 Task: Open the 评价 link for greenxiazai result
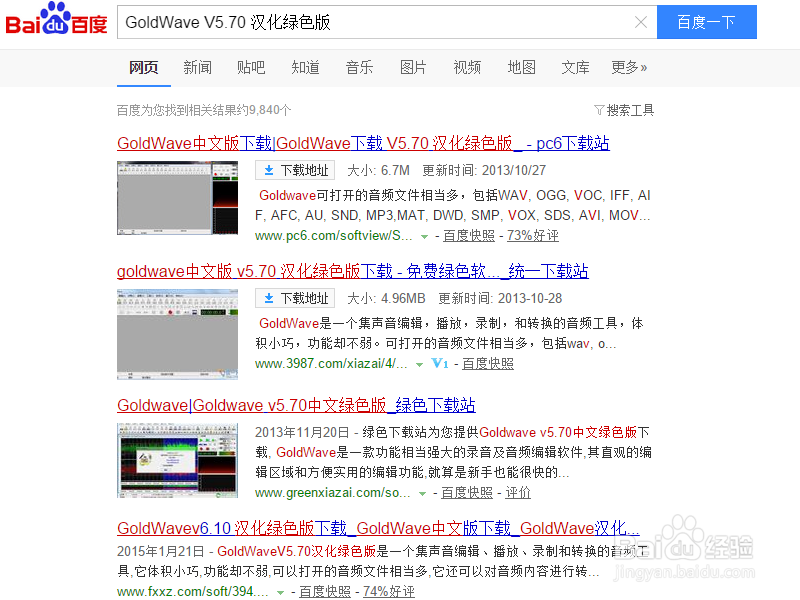click(518, 493)
